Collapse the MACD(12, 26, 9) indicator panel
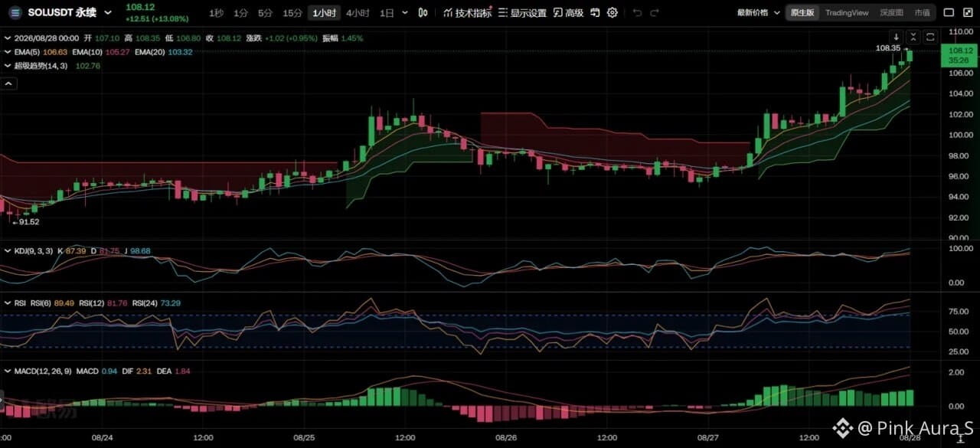Viewport: 980px width, 448px height. pos(7,371)
